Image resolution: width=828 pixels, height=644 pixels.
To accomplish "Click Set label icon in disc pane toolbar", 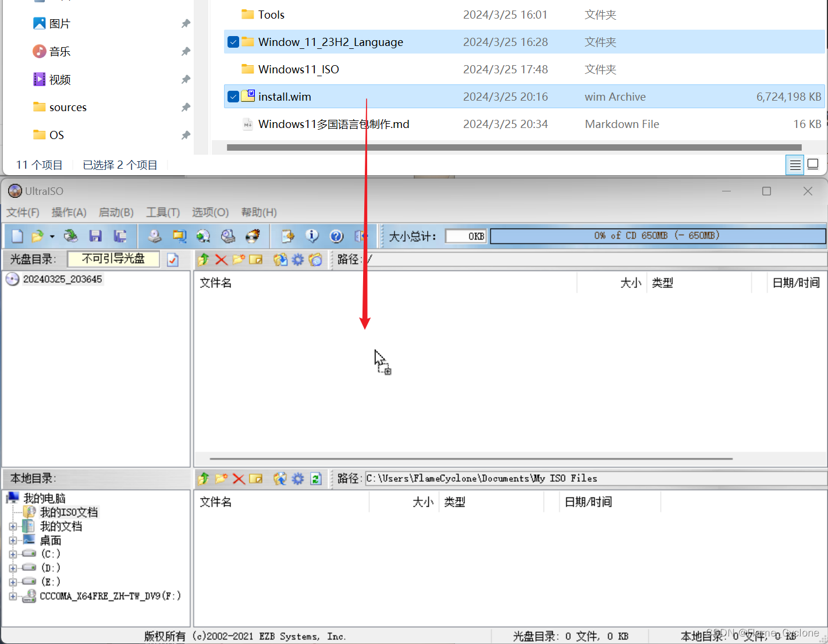I will pos(315,259).
